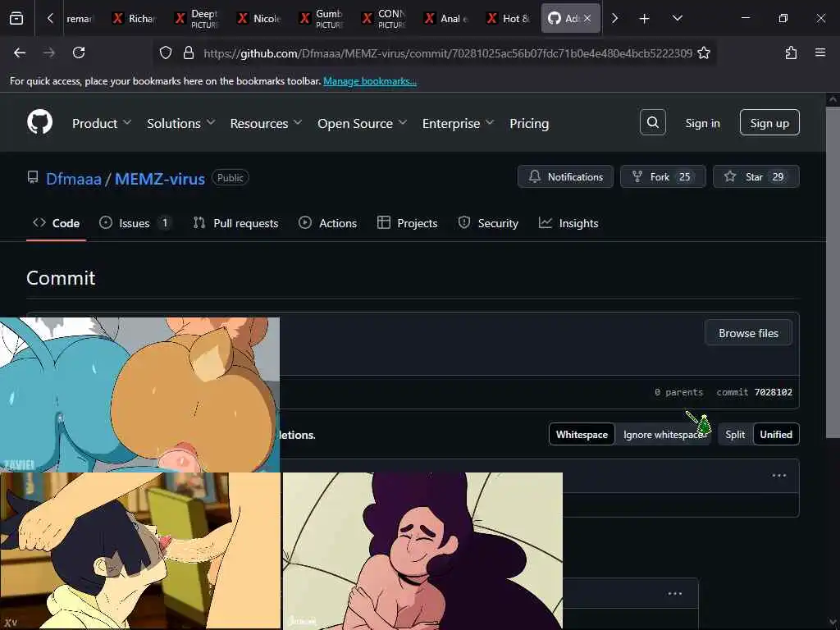Viewport: 840px width, 630px height.
Task: Click scrollbar up arrow
Action: pyautogui.click(x=833, y=99)
